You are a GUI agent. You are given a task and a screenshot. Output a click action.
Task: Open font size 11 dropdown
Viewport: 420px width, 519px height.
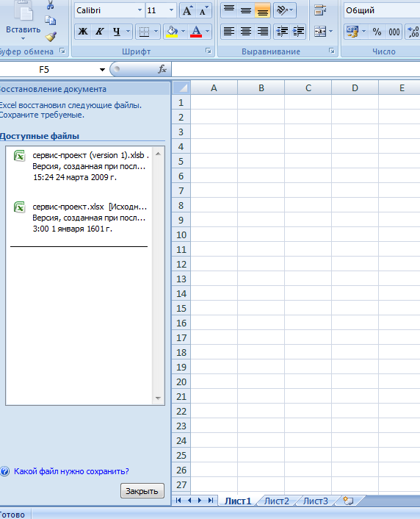point(171,10)
